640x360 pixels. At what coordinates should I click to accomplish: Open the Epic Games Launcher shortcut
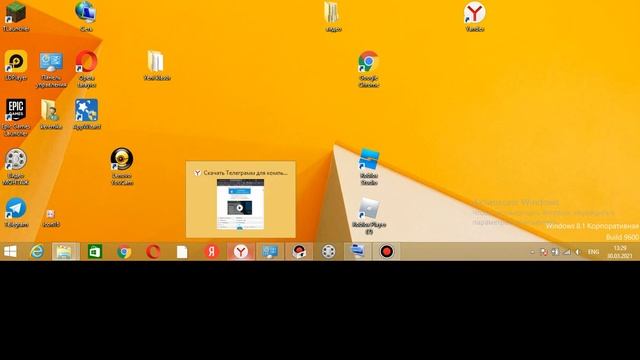click(x=16, y=118)
